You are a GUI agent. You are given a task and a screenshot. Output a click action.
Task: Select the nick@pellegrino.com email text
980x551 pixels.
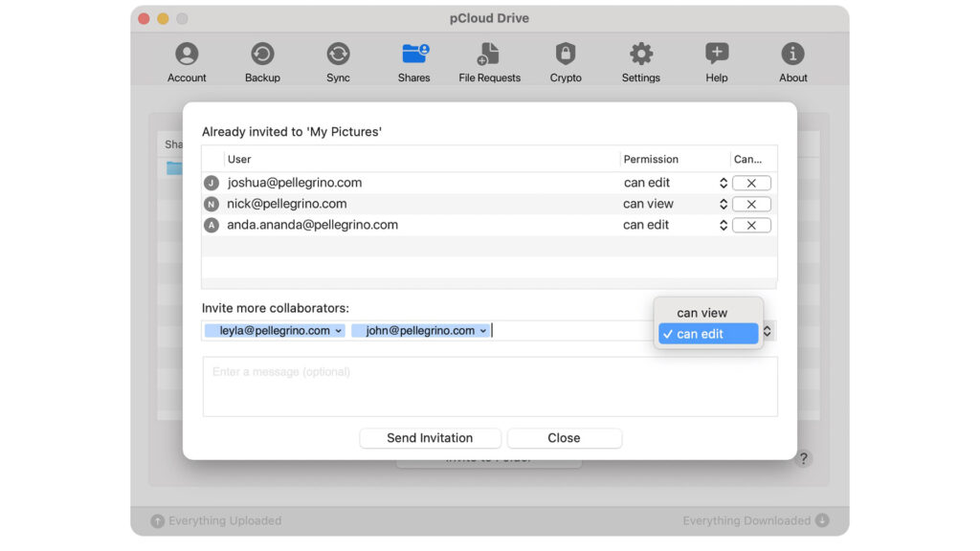pyautogui.click(x=287, y=205)
